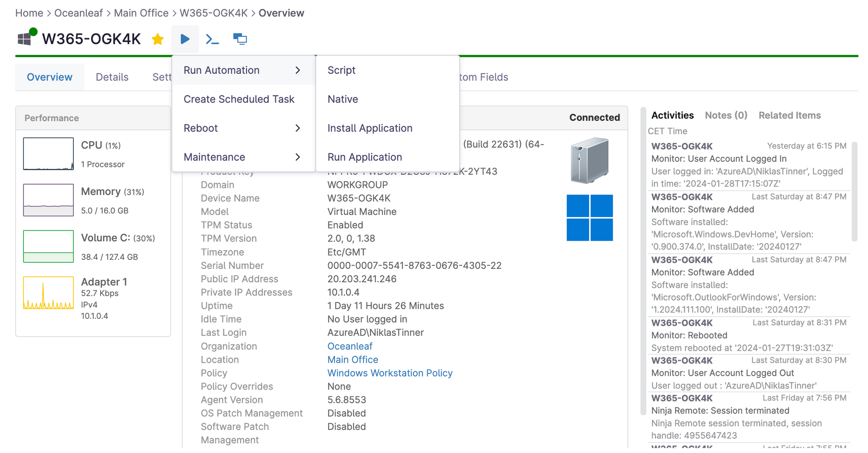Go to Home in the breadcrumb
The width and height of the screenshot is (868, 453).
(29, 13)
